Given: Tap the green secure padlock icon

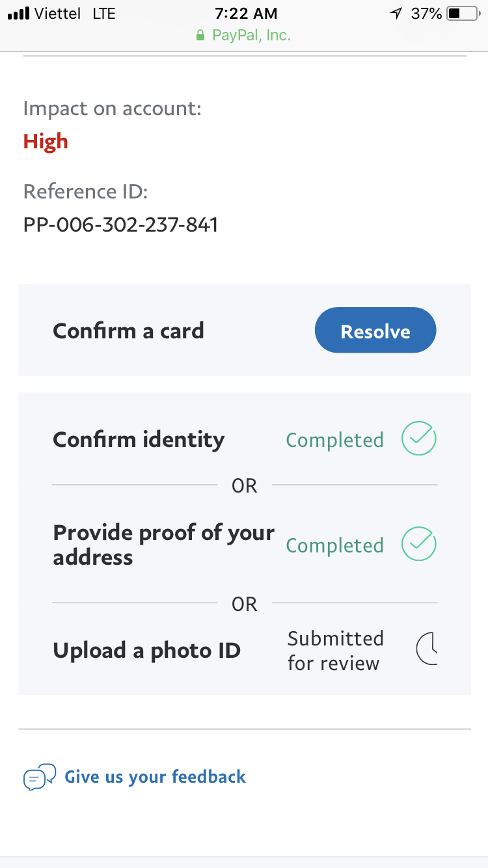Looking at the screenshot, I should tap(201, 35).
